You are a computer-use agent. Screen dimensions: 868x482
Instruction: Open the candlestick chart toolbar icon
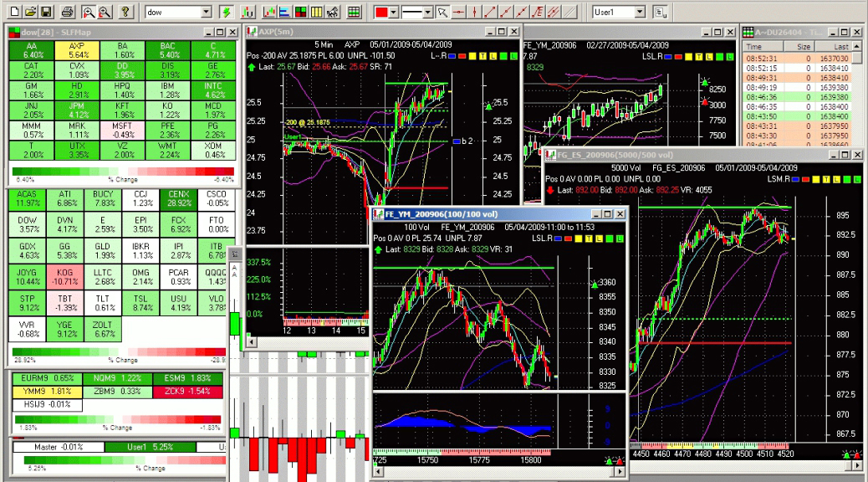coord(269,12)
